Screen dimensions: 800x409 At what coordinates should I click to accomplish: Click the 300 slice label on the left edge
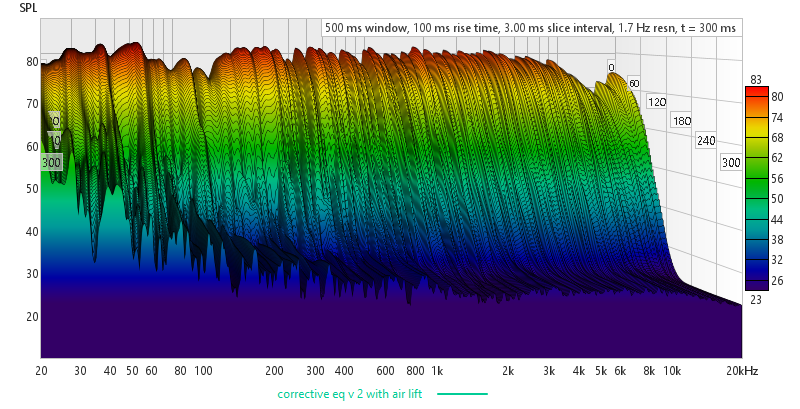coord(51,162)
